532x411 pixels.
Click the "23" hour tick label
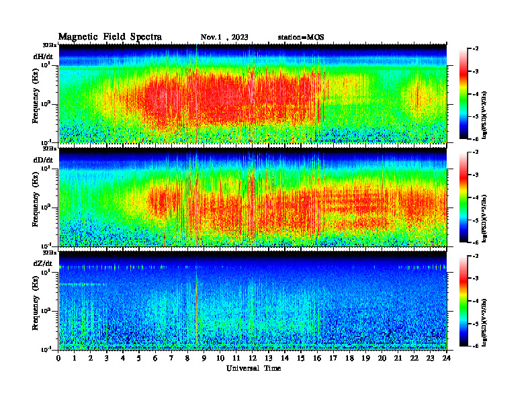tap(430, 358)
